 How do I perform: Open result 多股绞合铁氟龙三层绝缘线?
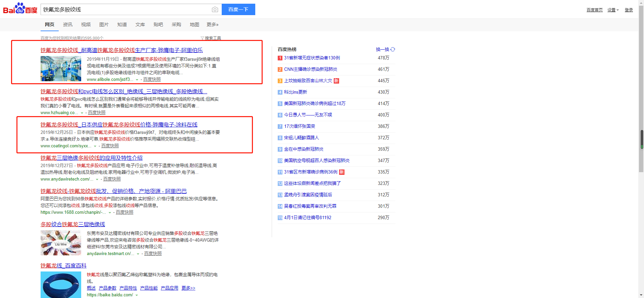coord(73,224)
